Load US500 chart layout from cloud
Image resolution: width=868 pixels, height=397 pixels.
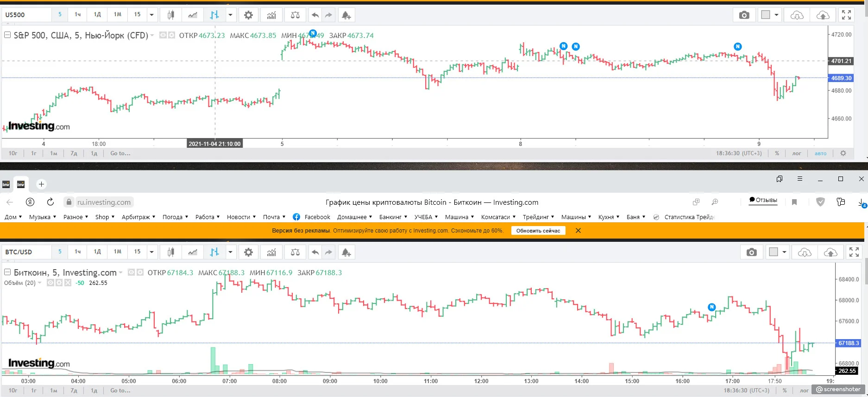tap(797, 15)
